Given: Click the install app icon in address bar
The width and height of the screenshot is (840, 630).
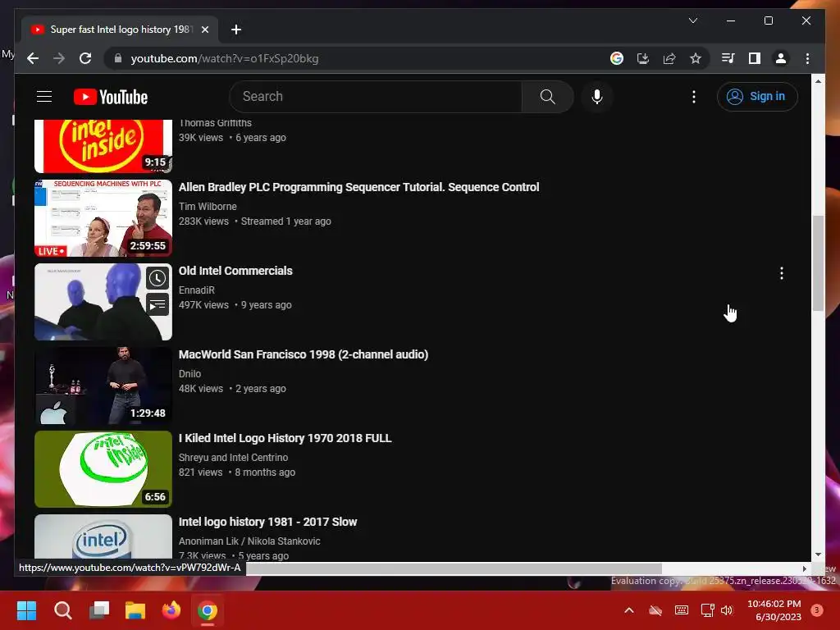Looking at the screenshot, I should [x=643, y=58].
